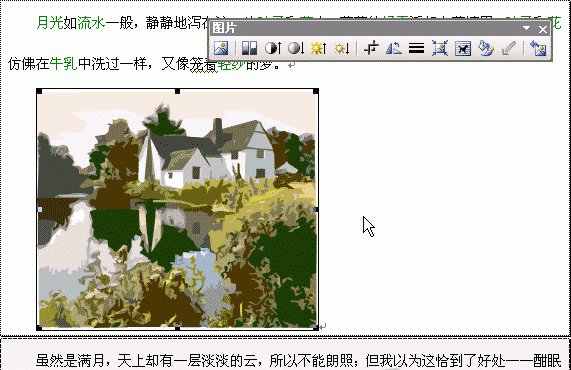Increase picture contrast with More Contrast icon
The image size is (571, 370).
click(x=273, y=48)
